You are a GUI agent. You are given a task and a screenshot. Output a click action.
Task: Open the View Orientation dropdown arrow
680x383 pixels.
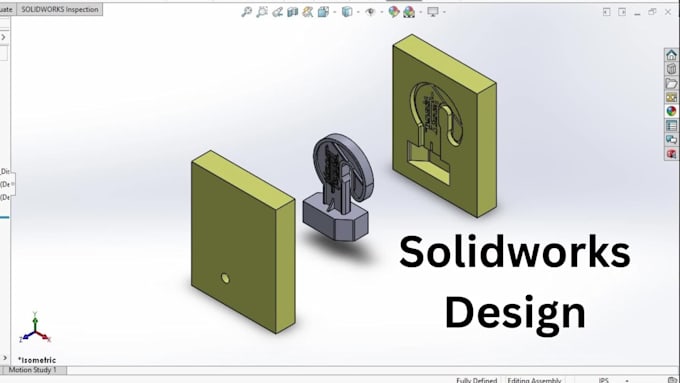coord(334,12)
